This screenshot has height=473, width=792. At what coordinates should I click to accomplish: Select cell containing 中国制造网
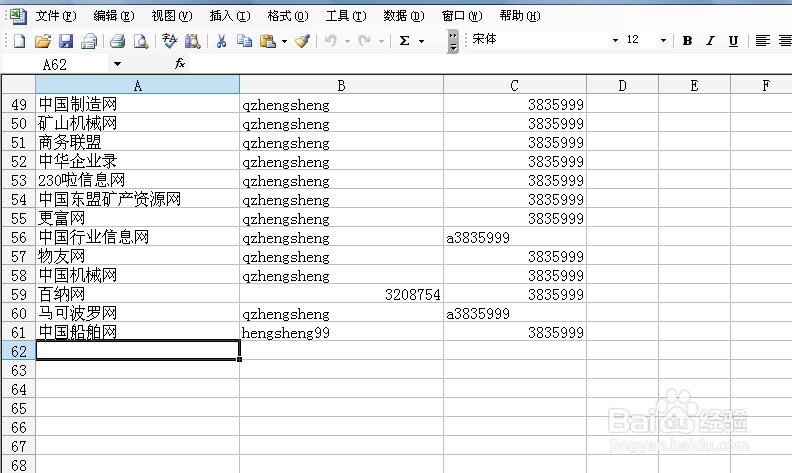pos(137,104)
